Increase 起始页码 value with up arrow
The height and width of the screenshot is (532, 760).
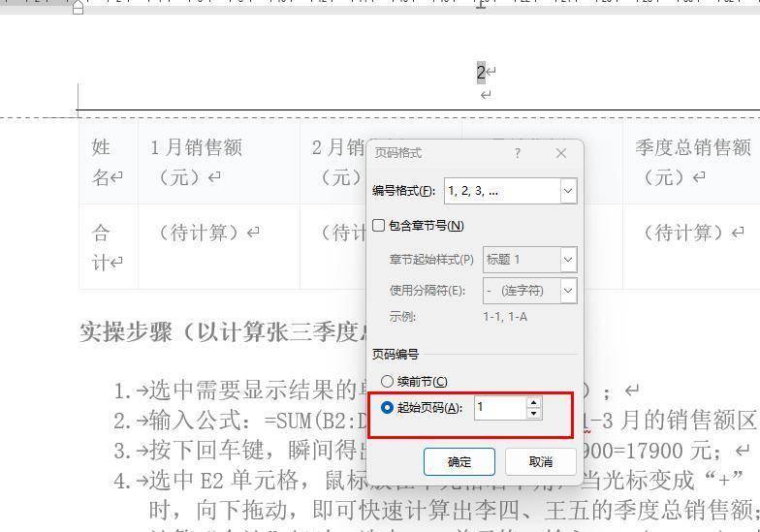click(x=533, y=402)
